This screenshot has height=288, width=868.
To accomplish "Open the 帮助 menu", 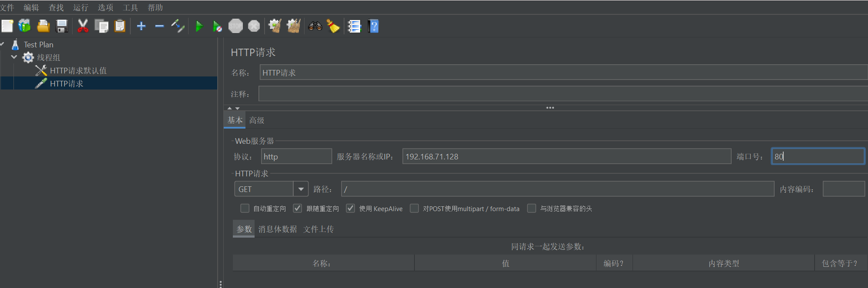I will [x=155, y=7].
